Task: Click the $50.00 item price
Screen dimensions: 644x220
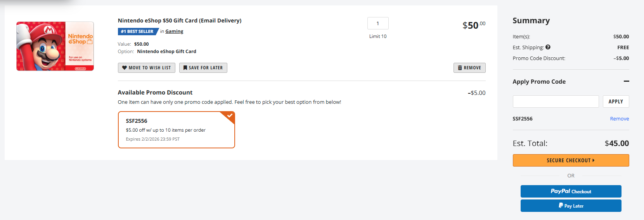Action: [x=474, y=26]
